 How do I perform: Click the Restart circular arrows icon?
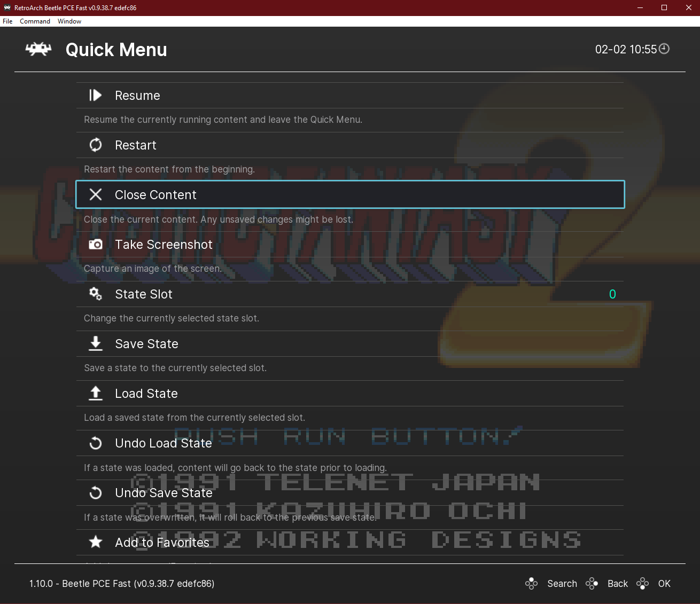pos(96,145)
